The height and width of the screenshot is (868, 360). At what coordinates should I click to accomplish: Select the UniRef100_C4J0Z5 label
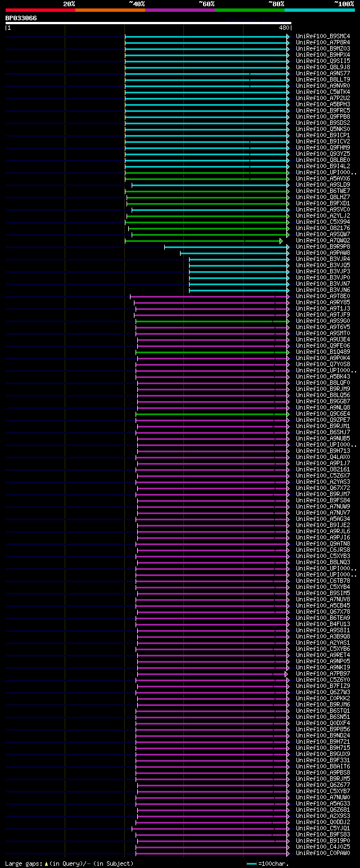click(323, 847)
